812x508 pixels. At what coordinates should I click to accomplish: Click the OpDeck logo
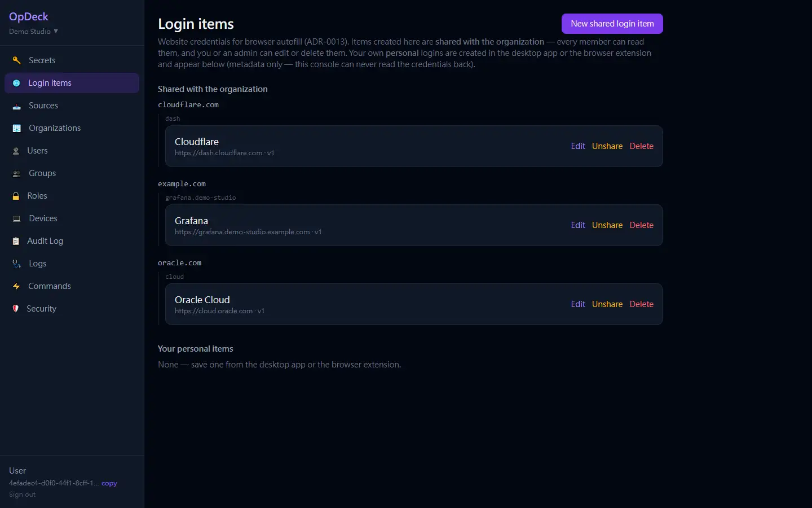[29, 17]
